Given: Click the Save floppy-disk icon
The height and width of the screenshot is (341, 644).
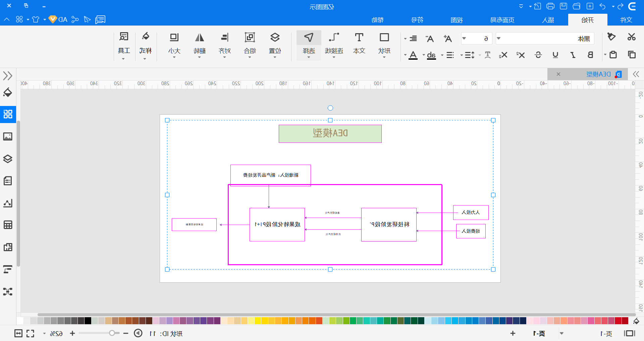Looking at the screenshot, I should tap(563, 6).
